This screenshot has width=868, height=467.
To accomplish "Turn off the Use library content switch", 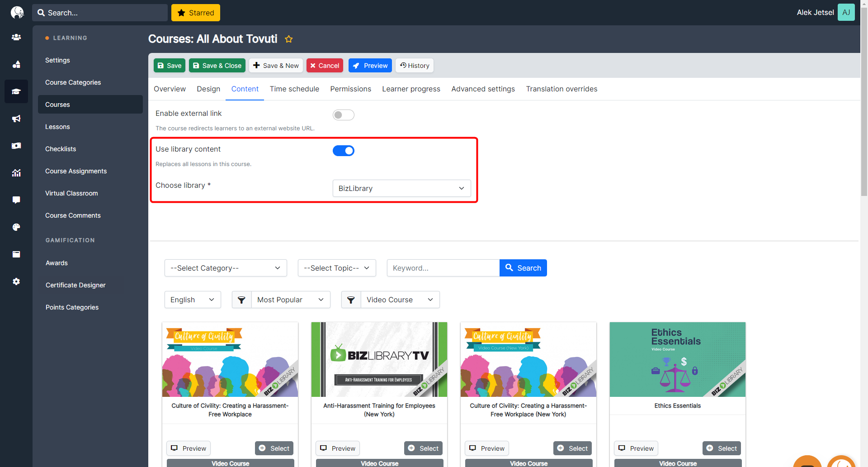I will 343,151.
